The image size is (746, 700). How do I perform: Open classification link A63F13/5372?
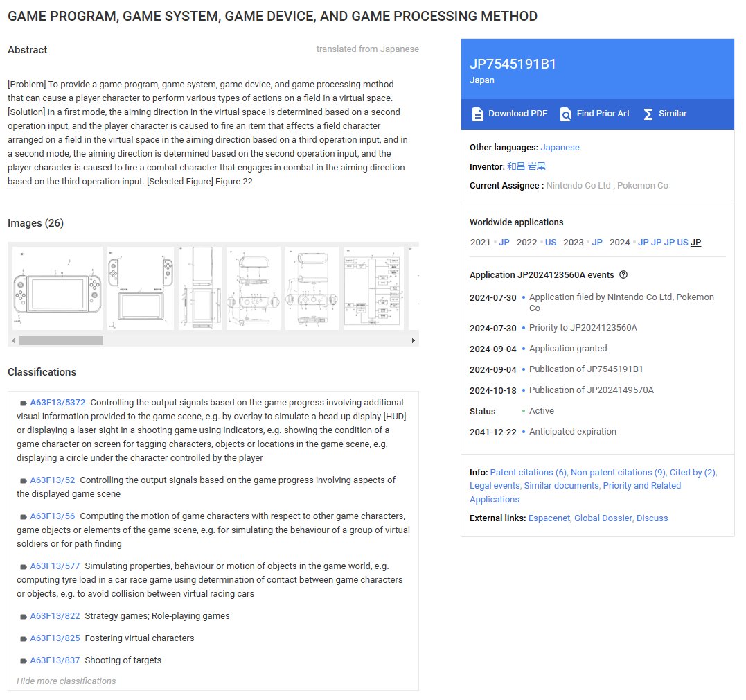pyautogui.click(x=57, y=403)
